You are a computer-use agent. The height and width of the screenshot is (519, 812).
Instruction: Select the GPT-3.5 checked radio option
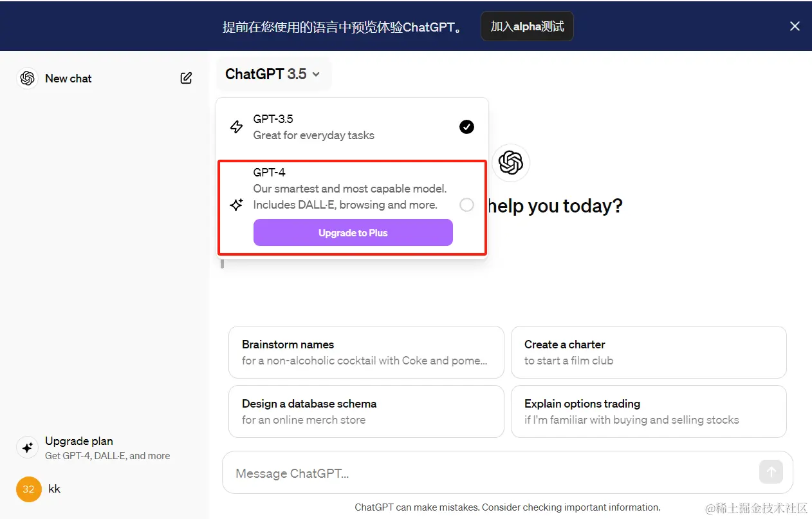466,127
